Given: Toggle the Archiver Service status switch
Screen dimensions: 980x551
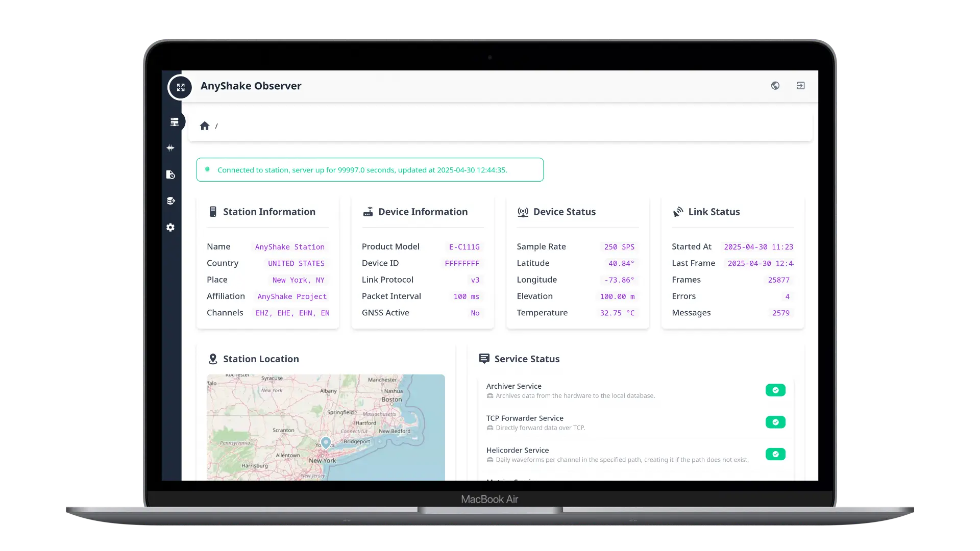Looking at the screenshot, I should tap(775, 390).
